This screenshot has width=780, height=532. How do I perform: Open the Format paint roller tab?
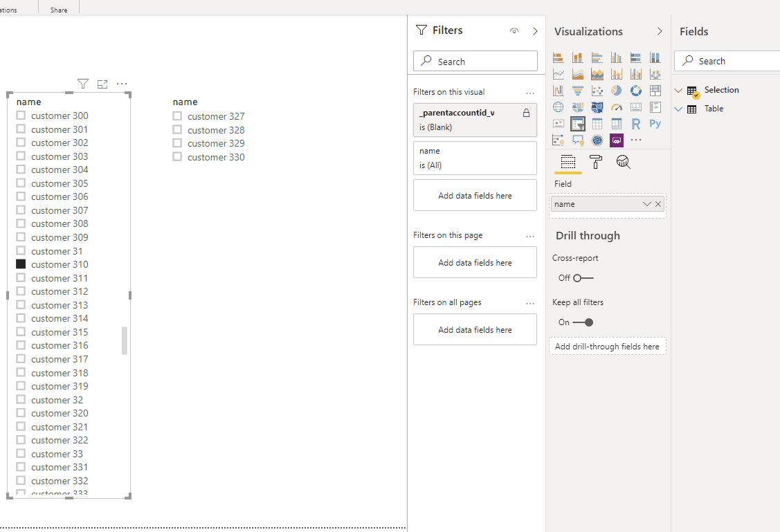595,162
